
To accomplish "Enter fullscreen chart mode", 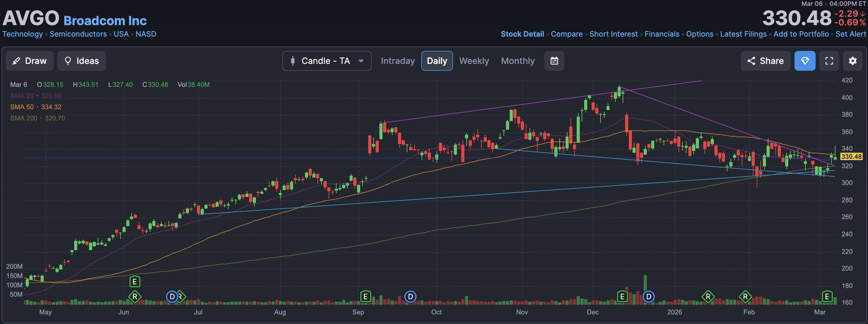I will (x=829, y=61).
